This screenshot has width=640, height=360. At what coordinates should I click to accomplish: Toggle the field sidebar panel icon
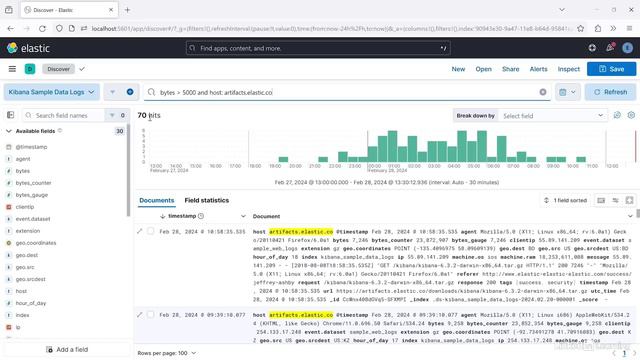click(x=11, y=115)
